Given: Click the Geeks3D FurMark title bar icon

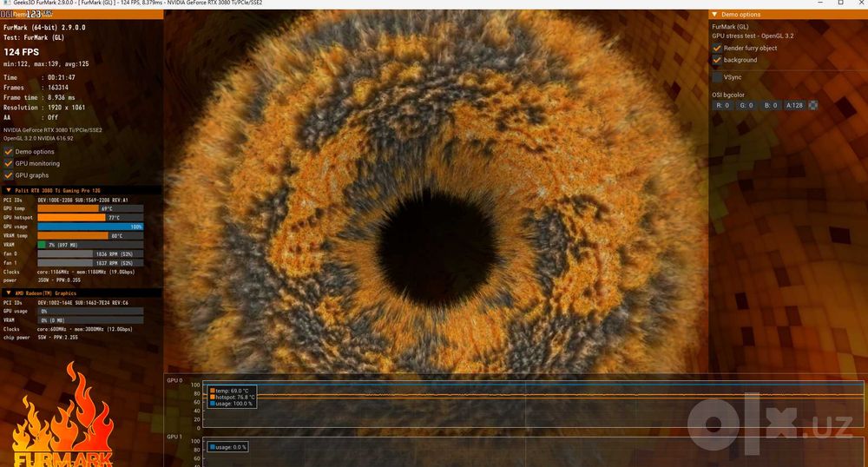Looking at the screenshot, I should pos(5,3).
